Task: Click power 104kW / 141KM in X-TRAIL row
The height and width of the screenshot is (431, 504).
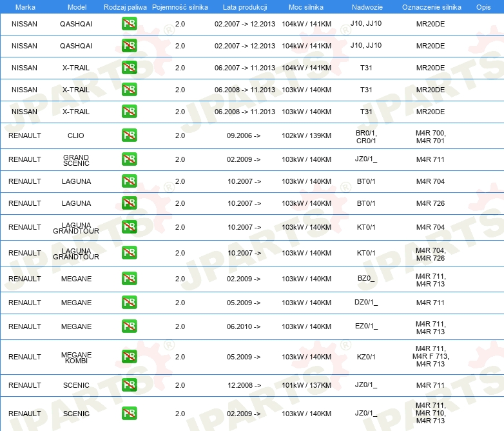Action: [307, 68]
